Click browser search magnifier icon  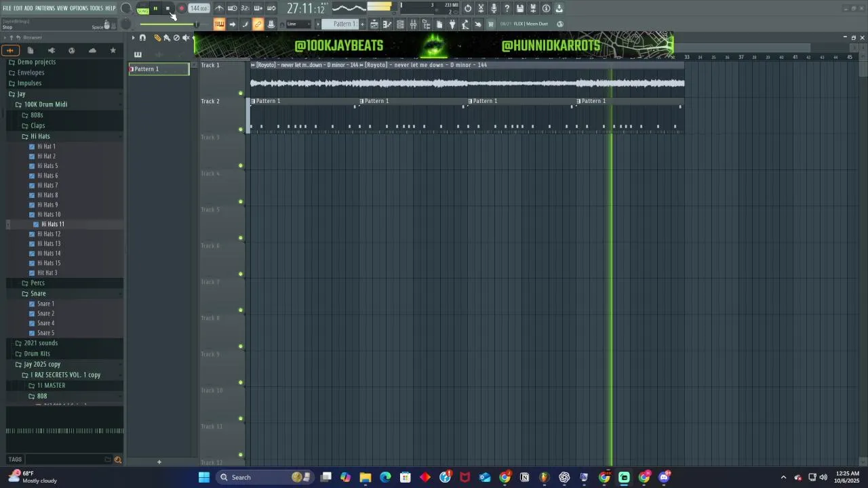point(118,460)
